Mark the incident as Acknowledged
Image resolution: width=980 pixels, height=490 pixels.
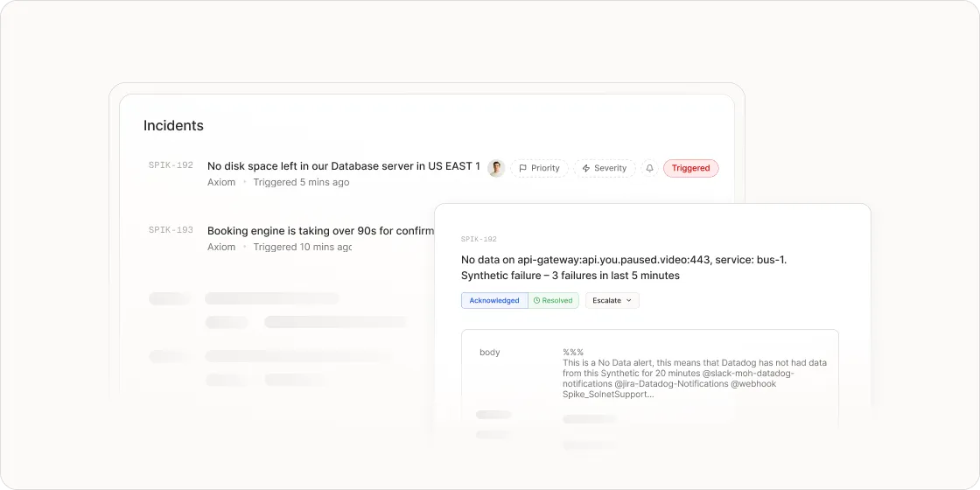click(494, 301)
